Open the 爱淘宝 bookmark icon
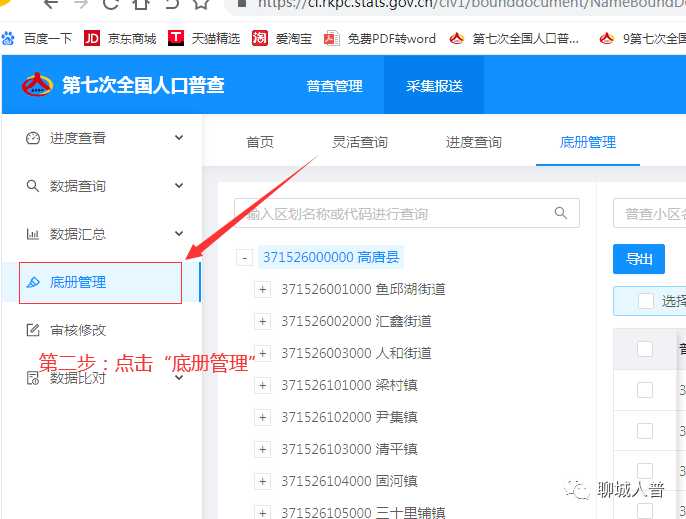 tap(259, 39)
